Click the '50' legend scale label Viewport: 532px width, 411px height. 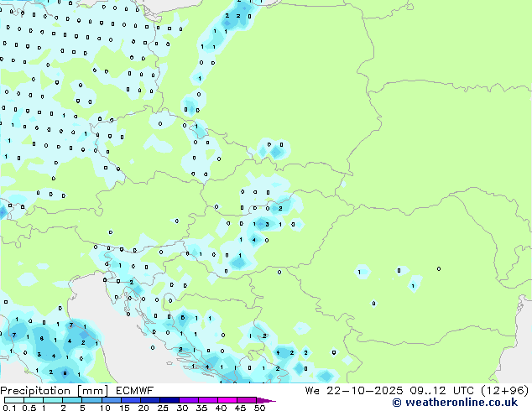tap(259, 408)
